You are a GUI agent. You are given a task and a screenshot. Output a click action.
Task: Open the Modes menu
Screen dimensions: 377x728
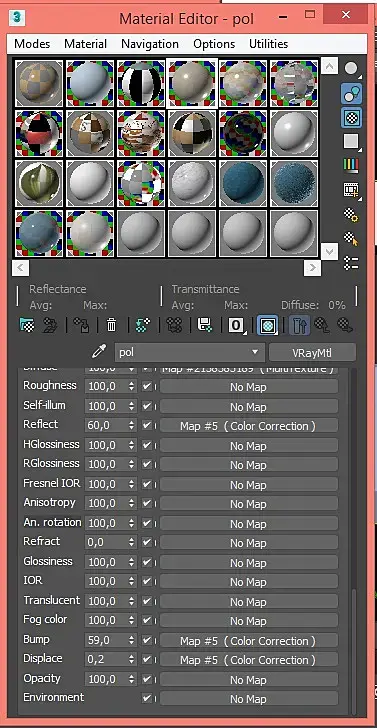pos(32,44)
